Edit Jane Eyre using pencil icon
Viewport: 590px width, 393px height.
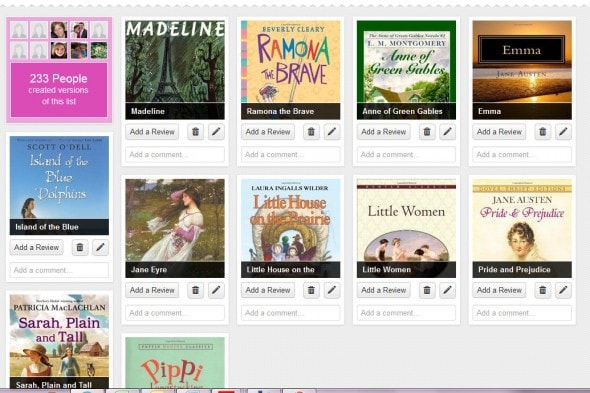coord(216,290)
